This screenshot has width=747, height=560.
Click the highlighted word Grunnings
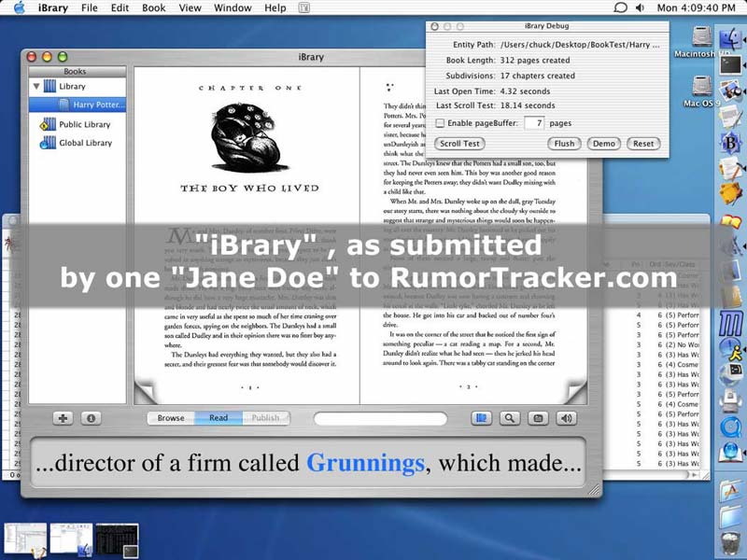(365, 463)
